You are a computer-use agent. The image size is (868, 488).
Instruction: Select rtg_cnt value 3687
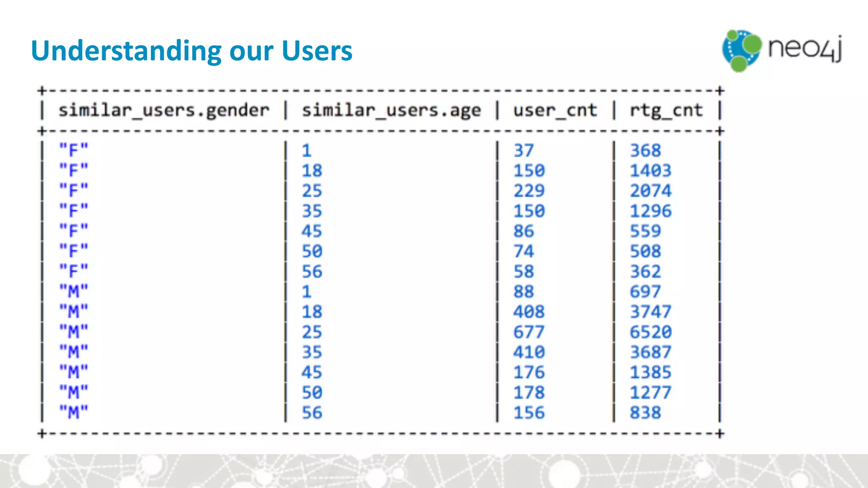tap(651, 352)
